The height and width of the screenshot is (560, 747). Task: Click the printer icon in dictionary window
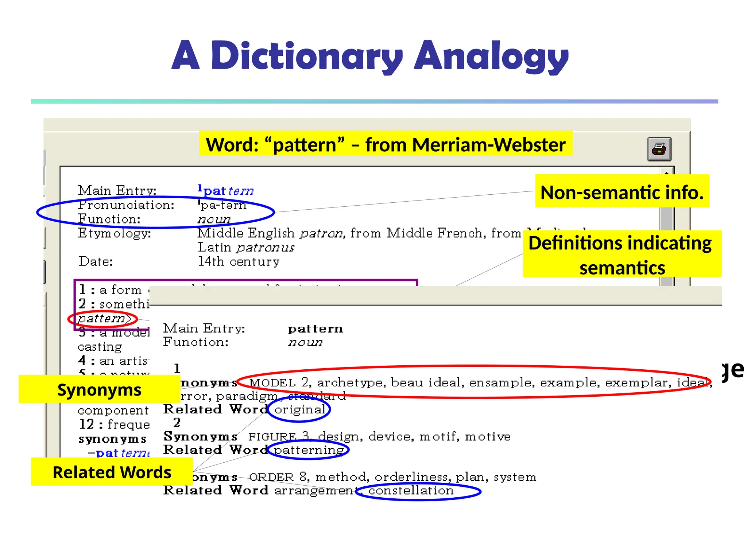tap(659, 149)
